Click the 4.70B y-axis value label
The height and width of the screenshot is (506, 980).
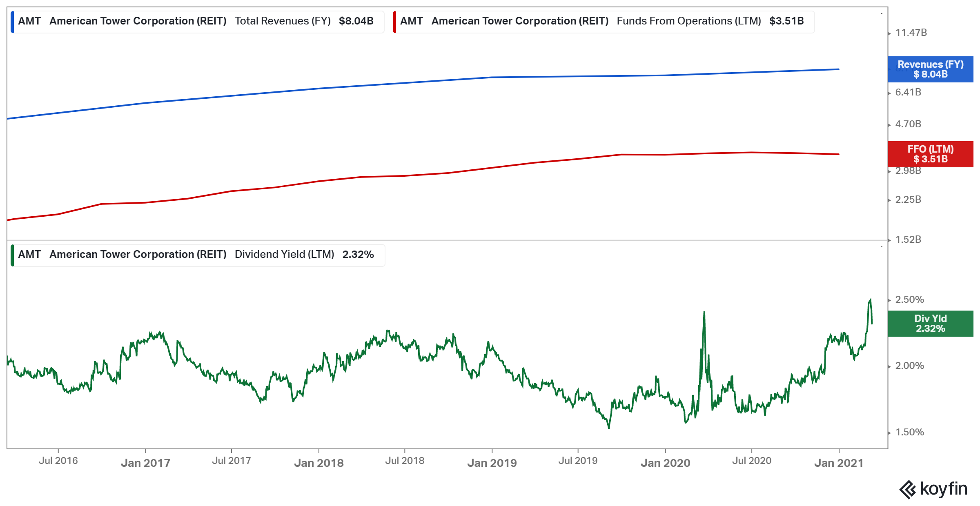(908, 124)
